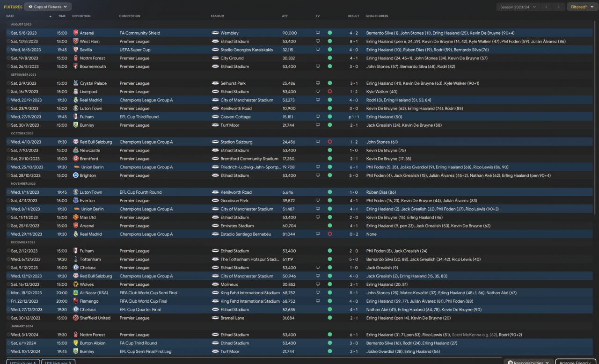Screen dimensions: 599x364
Task: Click the Newcastle club badge
Action: click(76, 151)
